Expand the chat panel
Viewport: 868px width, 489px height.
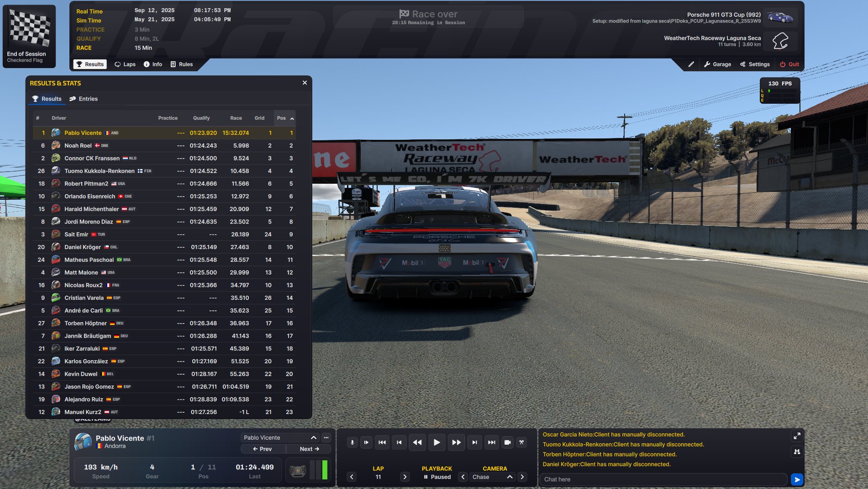pyautogui.click(x=797, y=436)
